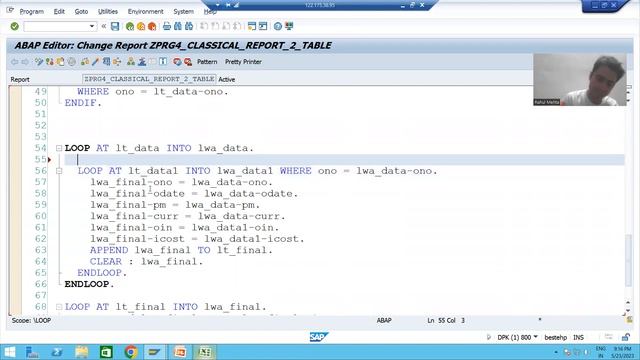Open the System menu
The image size is (640, 360).
pos(184,11)
